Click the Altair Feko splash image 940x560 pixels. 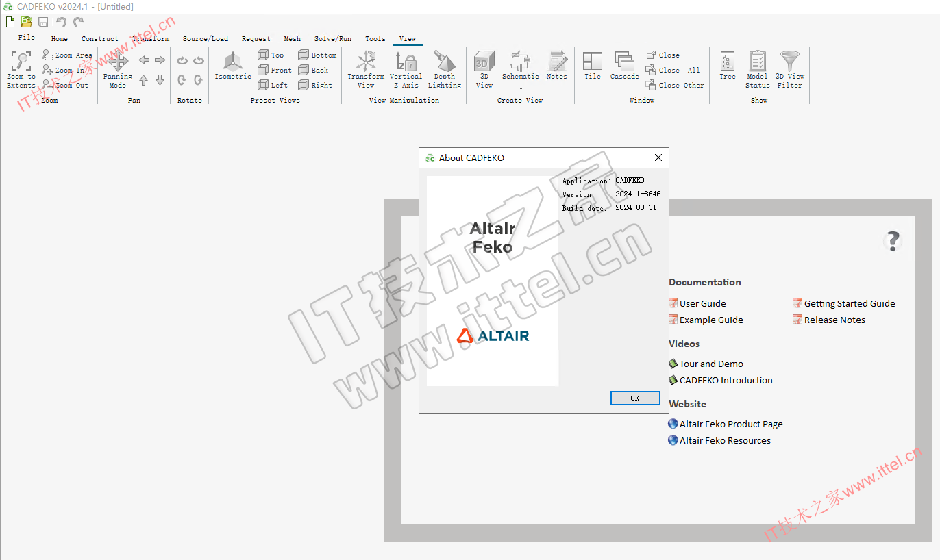tap(493, 281)
